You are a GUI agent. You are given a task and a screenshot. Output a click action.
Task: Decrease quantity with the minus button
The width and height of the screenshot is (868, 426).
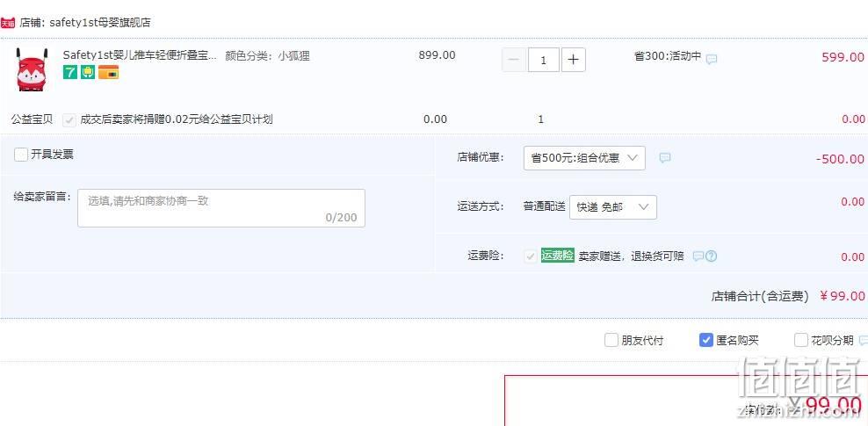tap(514, 60)
